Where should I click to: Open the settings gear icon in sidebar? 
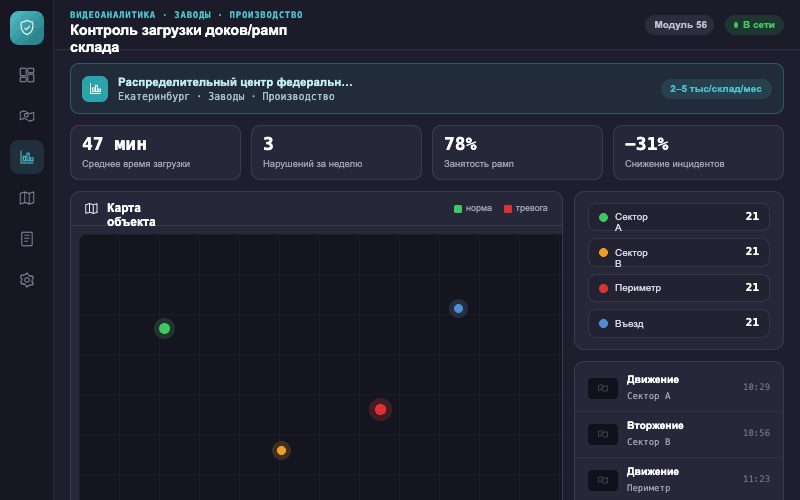(27, 280)
